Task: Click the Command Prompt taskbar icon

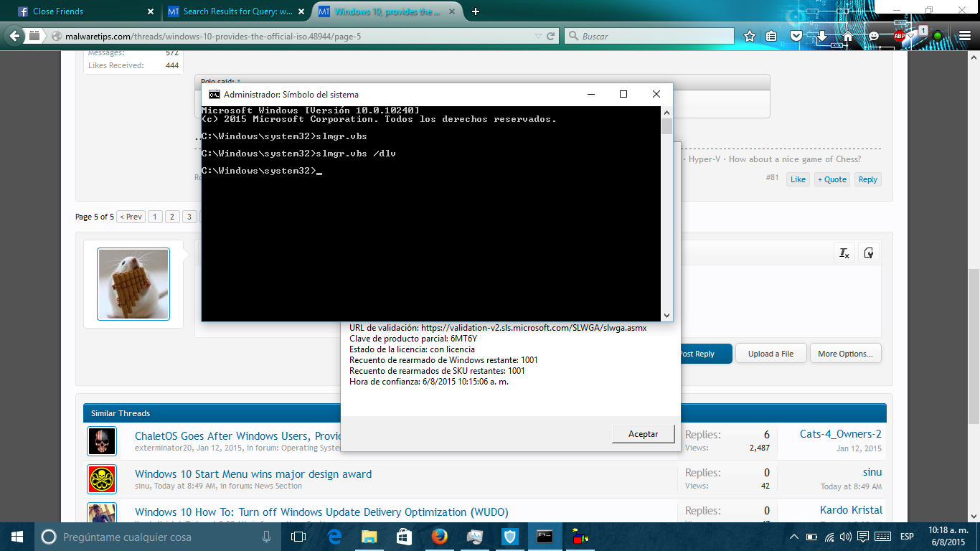Action: point(545,537)
